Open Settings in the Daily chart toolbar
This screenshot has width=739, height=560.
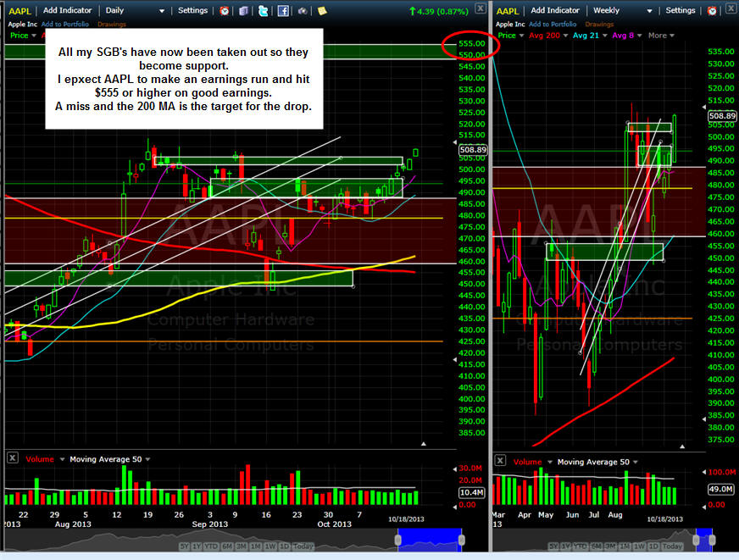[x=192, y=10]
